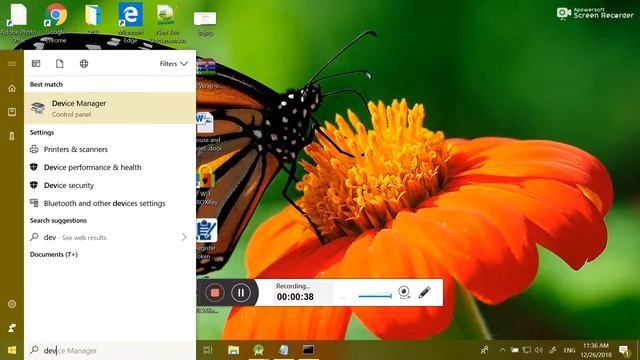Select the Kiwi desktop shortcut icon
Image resolution: width=640 pixels, height=360 pixels.
coord(168,22)
